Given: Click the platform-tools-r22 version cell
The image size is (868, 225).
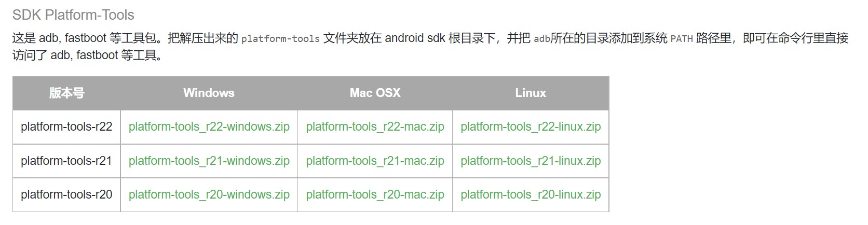Looking at the screenshot, I should pyautogui.click(x=66, y=127).
